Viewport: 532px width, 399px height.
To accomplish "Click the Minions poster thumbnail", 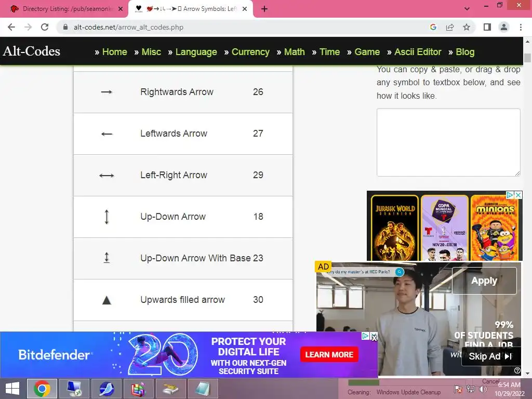I will point(495,228).
